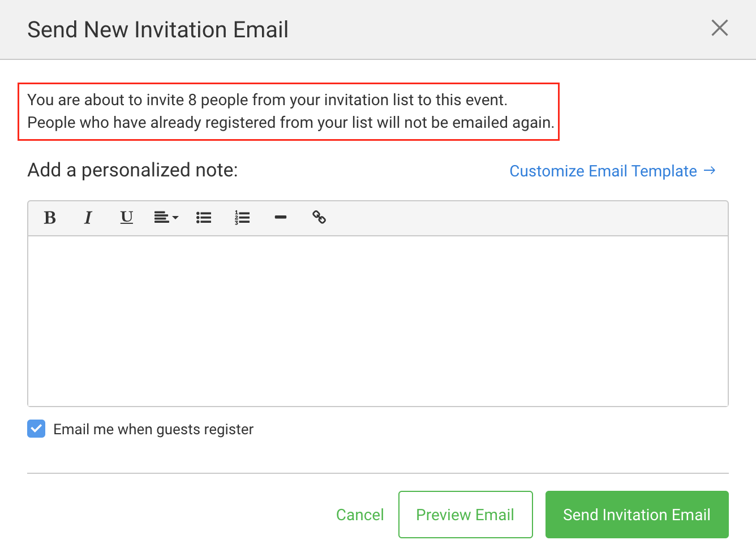
Task: Click the "Add a personalized note" heading
Action: [x=133, y=170]
